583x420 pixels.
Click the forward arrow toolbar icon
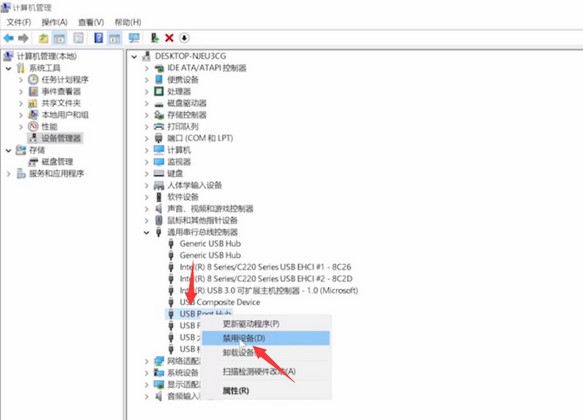click(x=23, y=38)
